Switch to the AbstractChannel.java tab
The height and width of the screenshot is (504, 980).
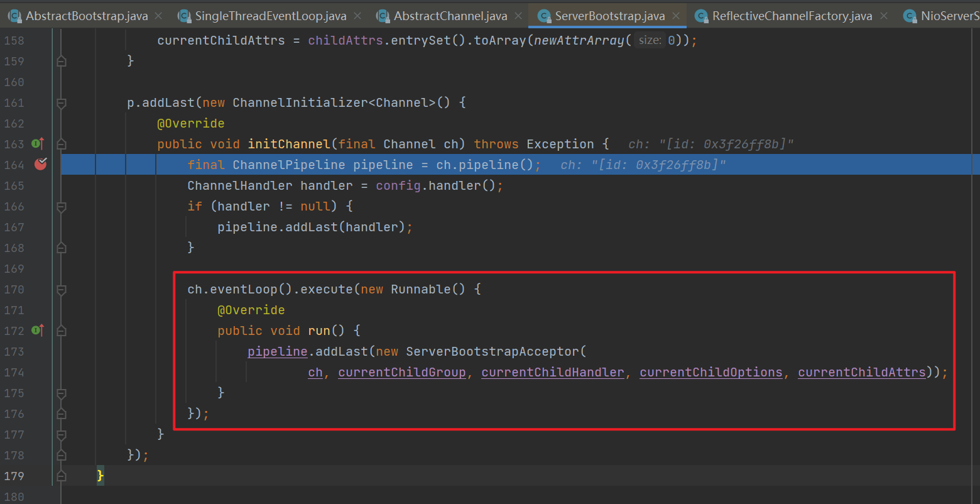[x=450, y=16]
